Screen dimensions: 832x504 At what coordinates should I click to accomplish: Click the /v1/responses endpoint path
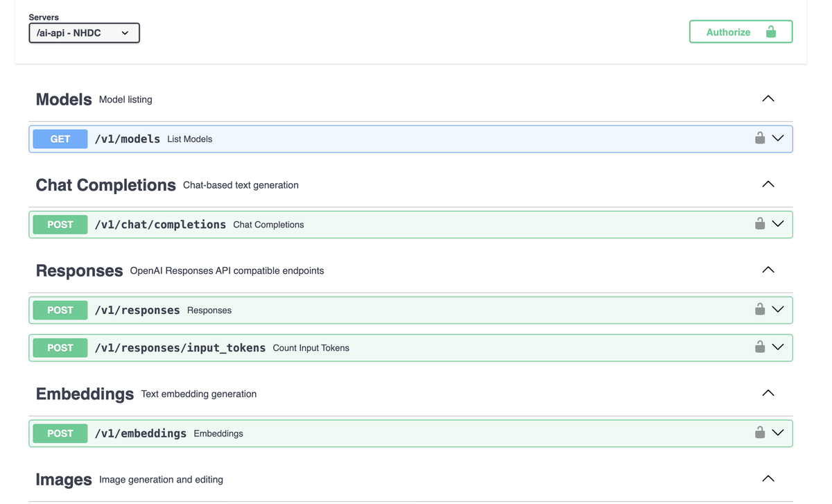pyautogui.click(x=137, y=310)
